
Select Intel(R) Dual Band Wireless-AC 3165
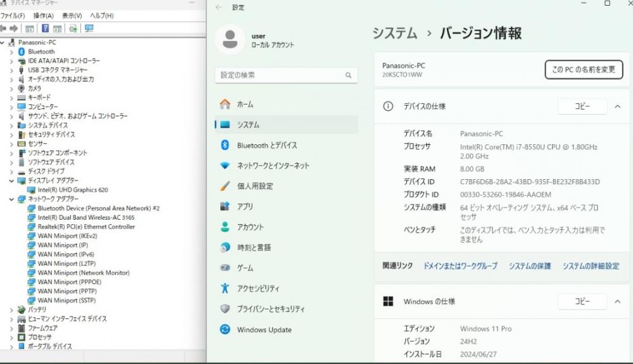(86, 218)
